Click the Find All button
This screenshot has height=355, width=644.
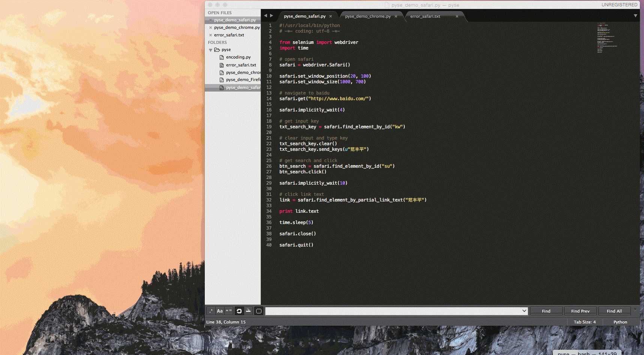(614, 311)
